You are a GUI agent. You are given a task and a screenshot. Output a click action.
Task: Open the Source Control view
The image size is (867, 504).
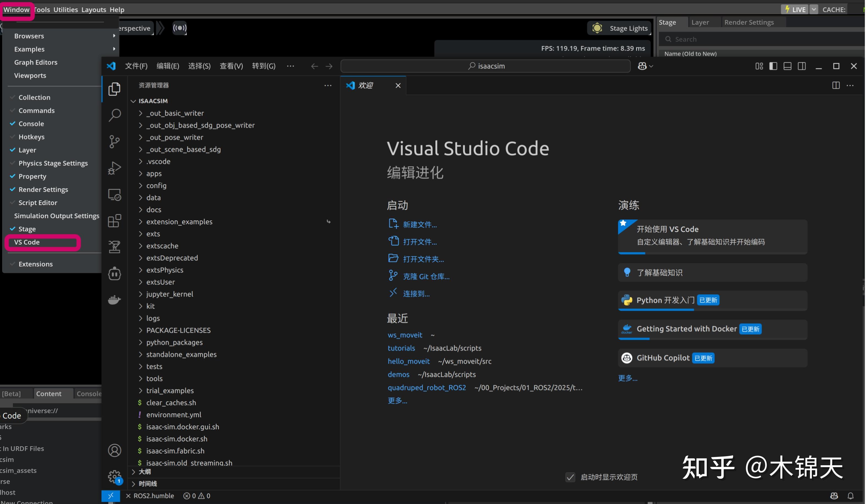[x=114, y=141]
